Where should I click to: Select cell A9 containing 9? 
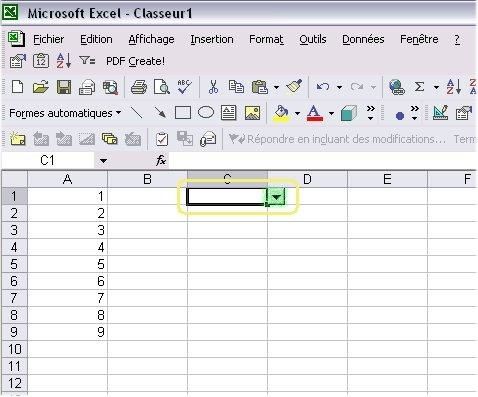pos(67,332)
